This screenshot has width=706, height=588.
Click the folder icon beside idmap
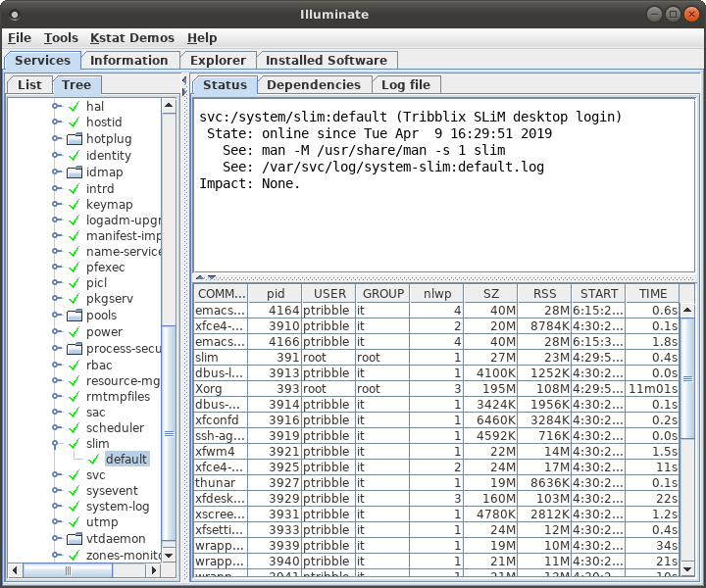75,172
